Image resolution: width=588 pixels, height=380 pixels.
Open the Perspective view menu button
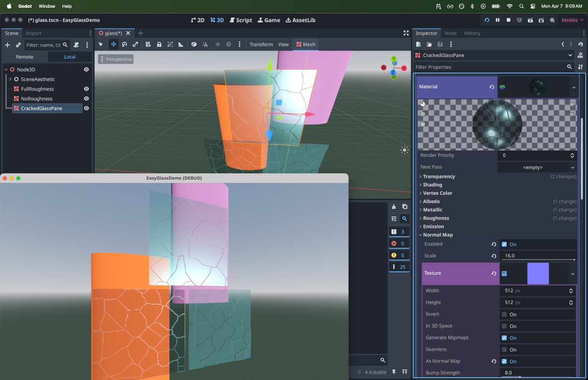116,59
